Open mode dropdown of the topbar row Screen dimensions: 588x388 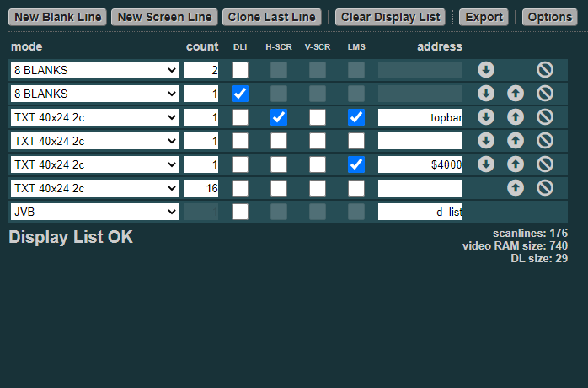[x=95, y=117]
